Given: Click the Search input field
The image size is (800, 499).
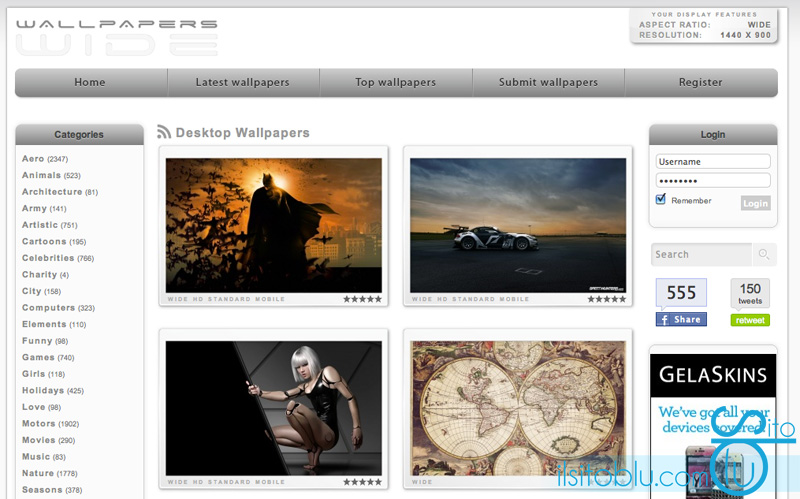Looking at the screenshot, I should [x=701, y=254].
